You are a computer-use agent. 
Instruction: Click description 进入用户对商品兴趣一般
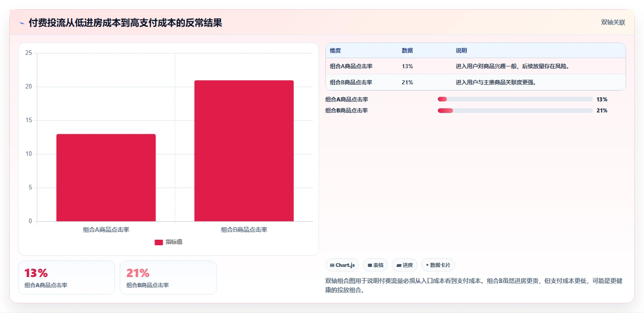coord(513,66)
